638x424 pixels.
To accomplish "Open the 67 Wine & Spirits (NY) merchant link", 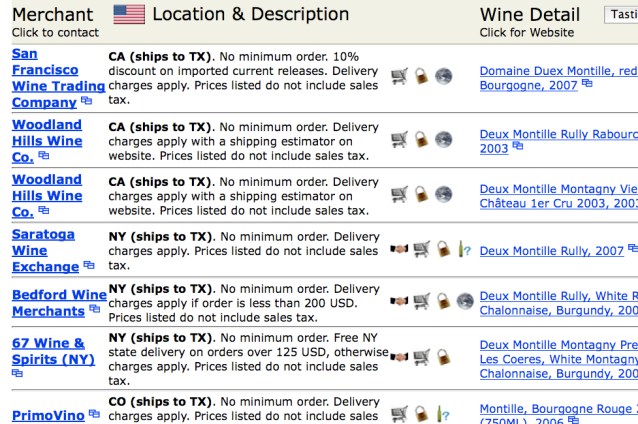I will point(47,350).
